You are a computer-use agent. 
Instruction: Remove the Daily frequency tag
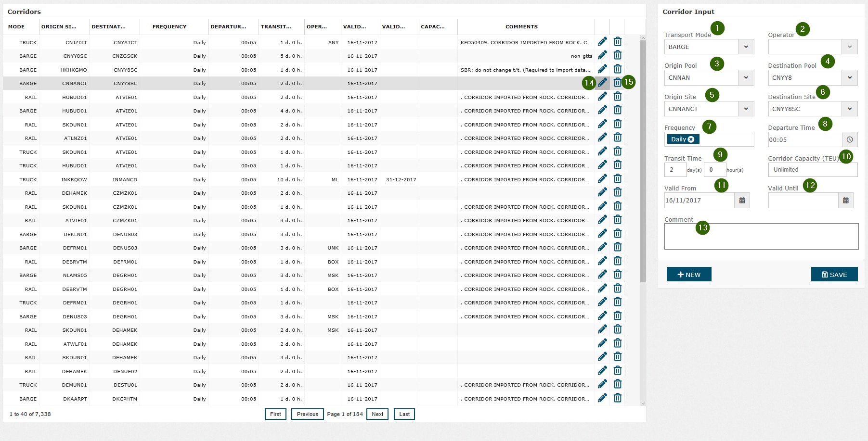click(691, 139)
